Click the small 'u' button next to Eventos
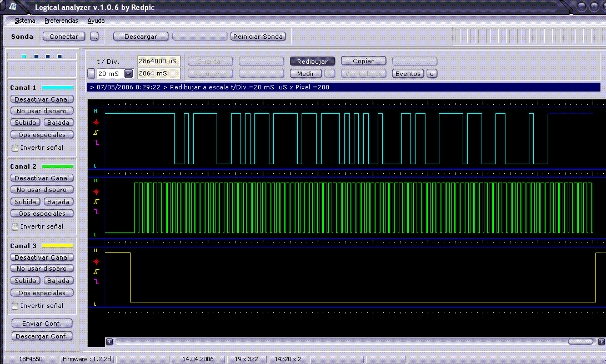606x364 pixels. (432, 74)
